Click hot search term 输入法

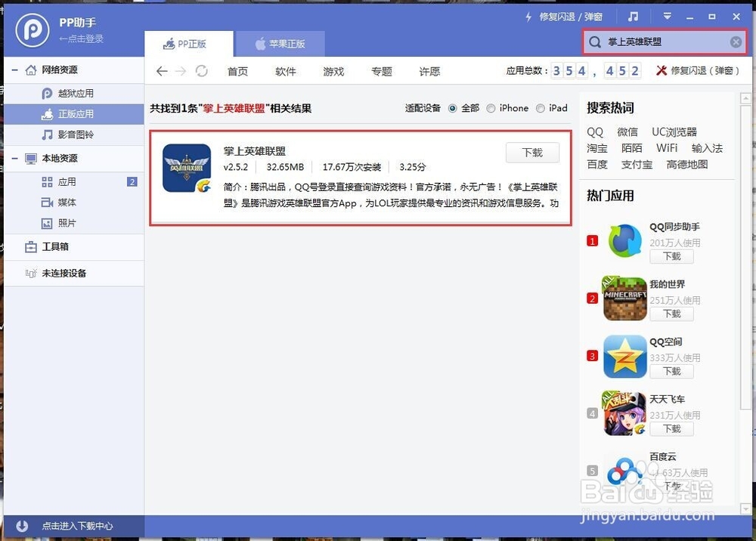point(707,148)
